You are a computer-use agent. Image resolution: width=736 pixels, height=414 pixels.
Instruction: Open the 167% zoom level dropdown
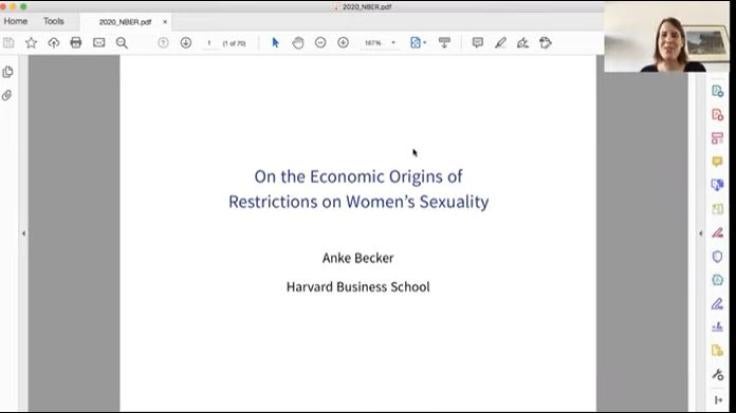[x=380, y=43]
